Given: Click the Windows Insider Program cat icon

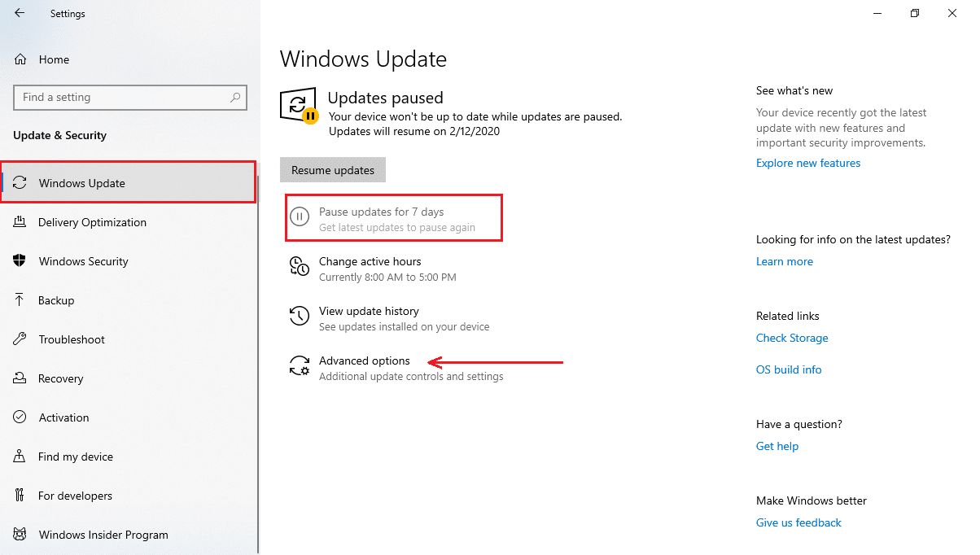Looking at the screenshot, I should coord(20,535).
